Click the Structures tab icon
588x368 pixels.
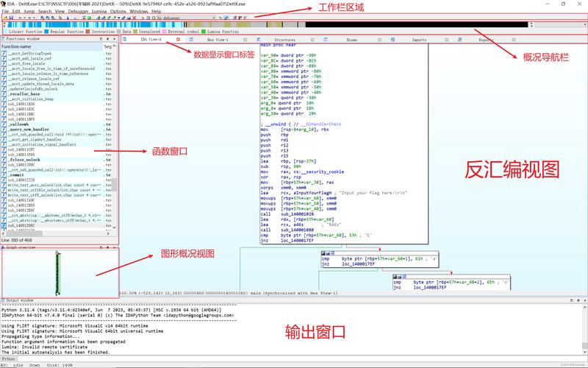click(259, 40)
